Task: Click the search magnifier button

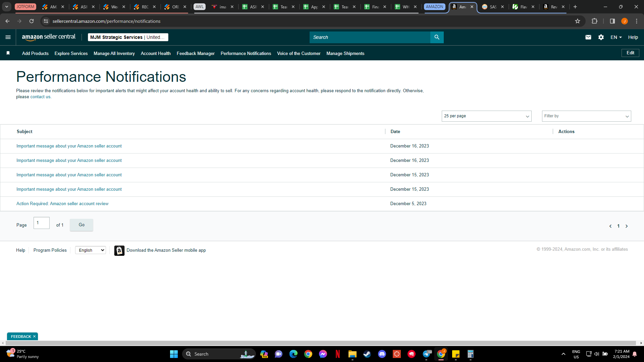Action: pyautogui.click(x=437, y=37)
